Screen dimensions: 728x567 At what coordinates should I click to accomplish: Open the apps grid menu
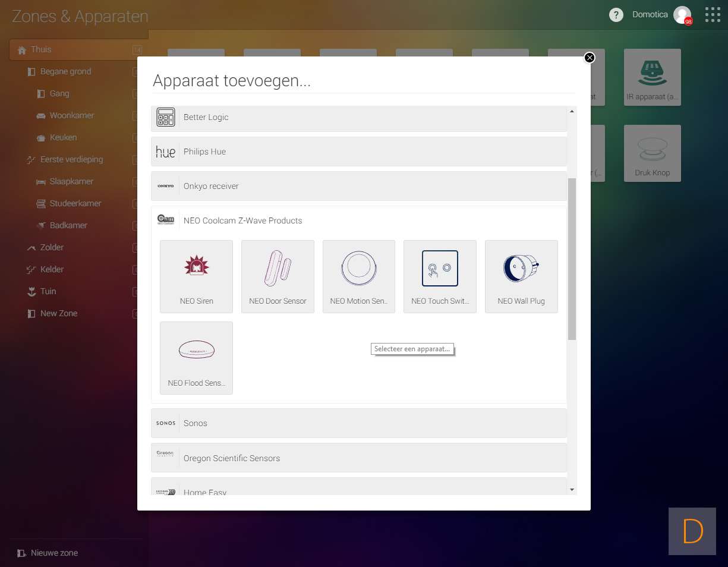click(x=713, y=15)
